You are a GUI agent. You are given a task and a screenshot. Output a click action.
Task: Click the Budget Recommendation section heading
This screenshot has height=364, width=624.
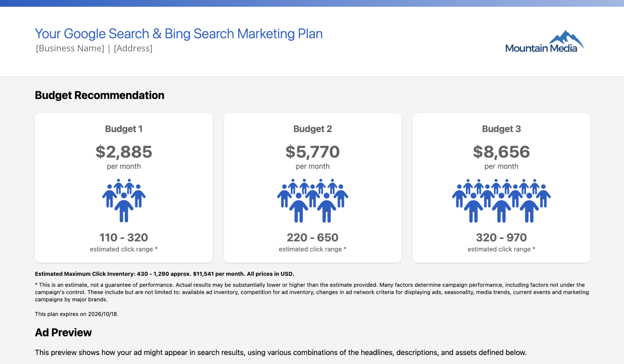(100, 95)
